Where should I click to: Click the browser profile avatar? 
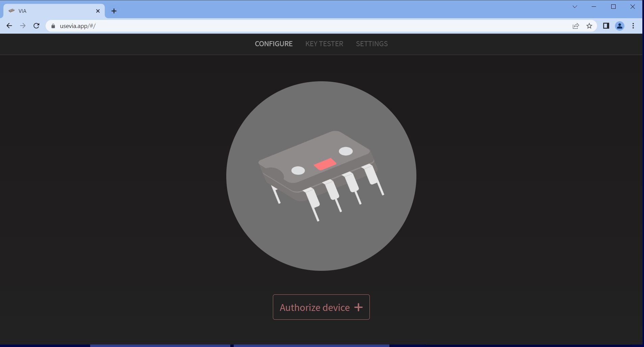[x=620, y=26]
